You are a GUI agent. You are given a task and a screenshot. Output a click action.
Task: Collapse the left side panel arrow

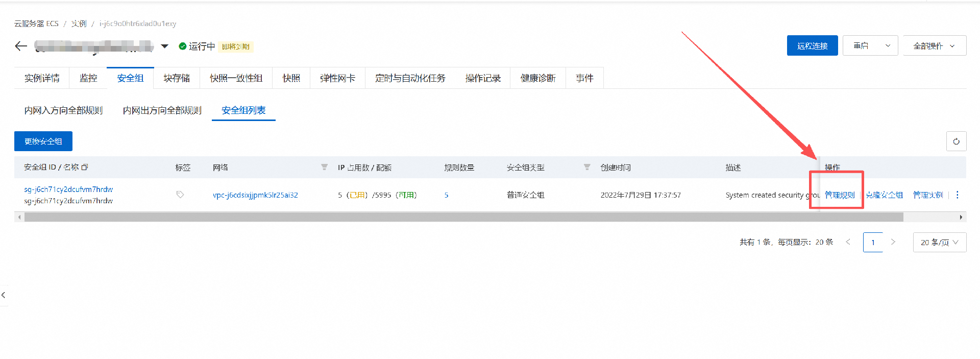coord(4,295)
